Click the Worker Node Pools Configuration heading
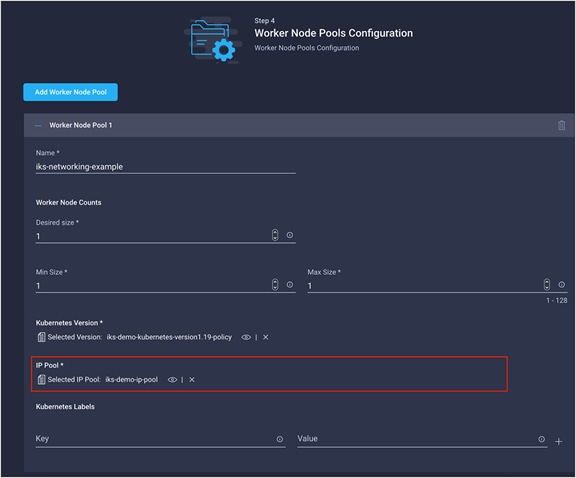Image resolution: width=576 pixels, height=478 pixels. (334, 33)
